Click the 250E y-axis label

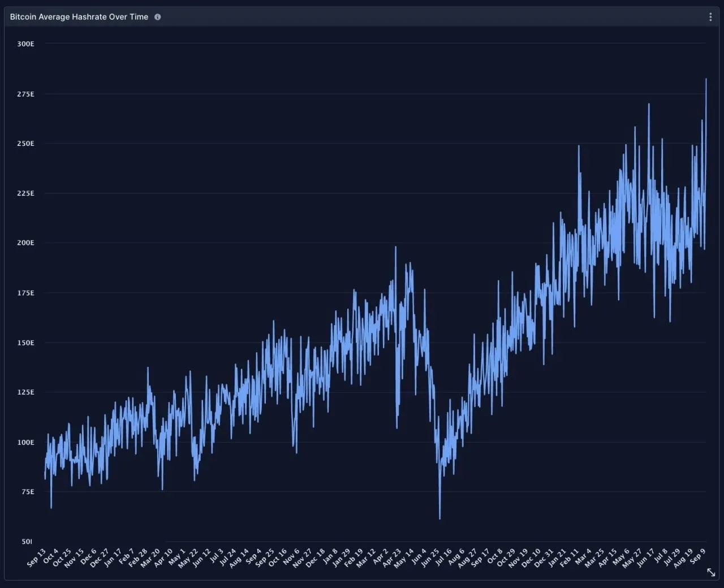pos(25,144)
